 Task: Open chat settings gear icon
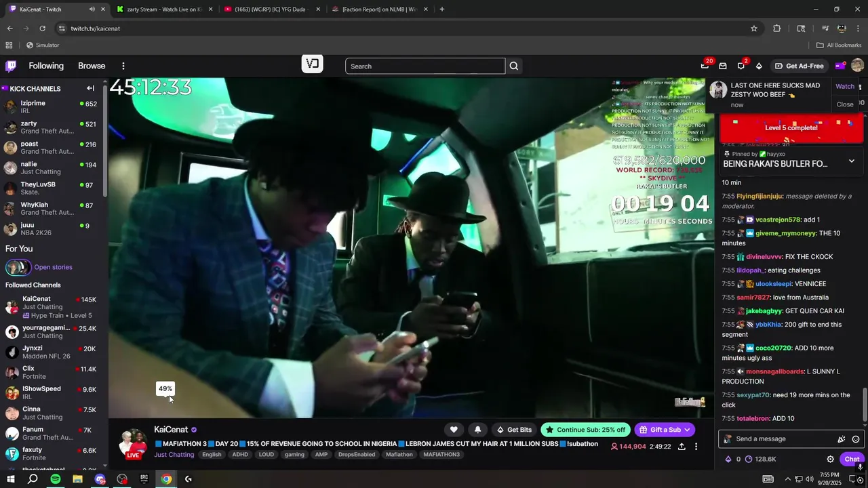click(x=830, y=459)
